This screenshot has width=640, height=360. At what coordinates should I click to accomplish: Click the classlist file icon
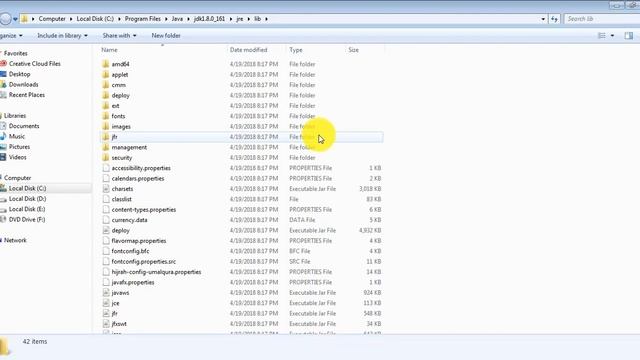[x=106, y=199]
